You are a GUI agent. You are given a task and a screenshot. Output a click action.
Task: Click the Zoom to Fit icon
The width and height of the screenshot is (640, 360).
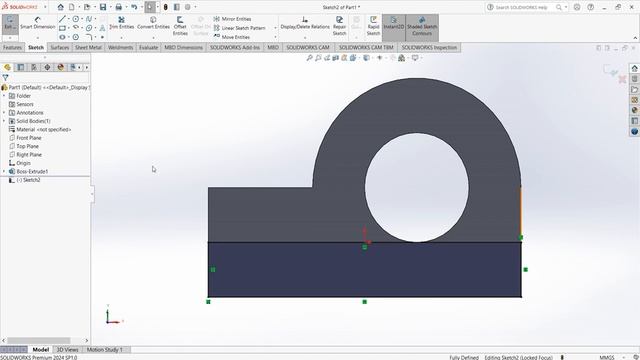click(309, 58)
